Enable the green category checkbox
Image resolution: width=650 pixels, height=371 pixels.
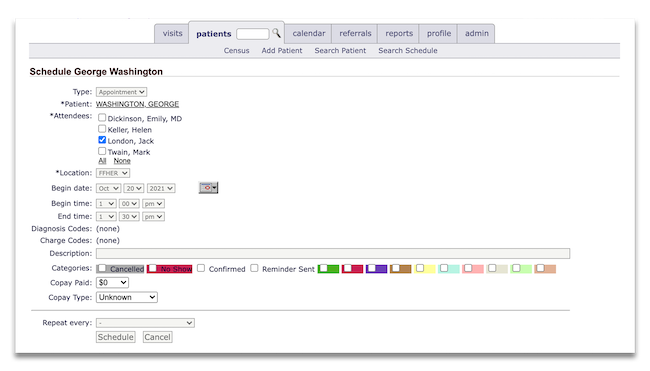(323, 268)
